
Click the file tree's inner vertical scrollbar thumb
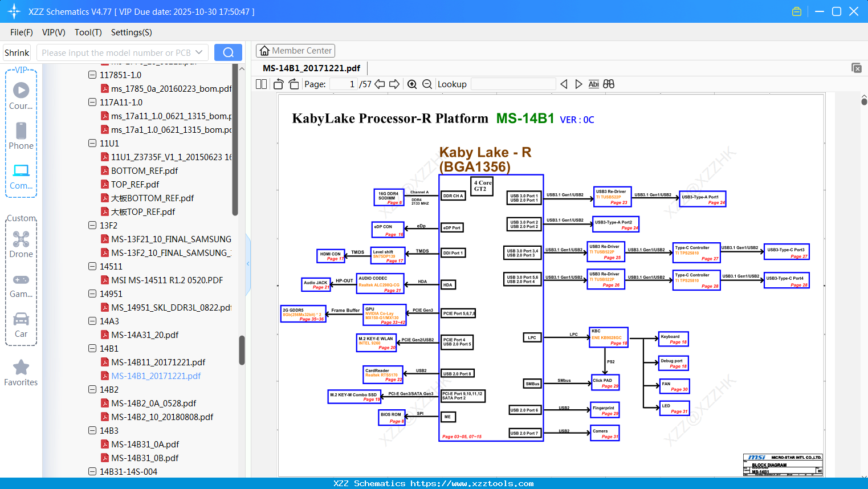point(235,140)
